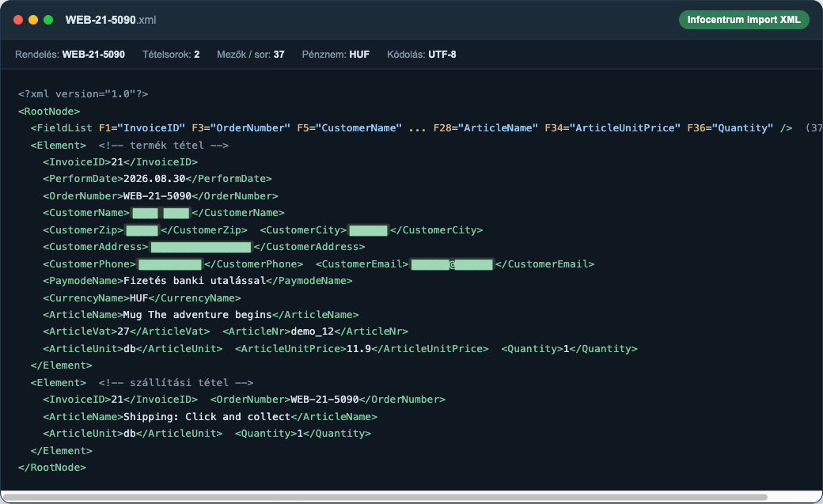This screenshot has height=504, width=823.
Task: Click the ArticleVat value 27
Action: 123,332
